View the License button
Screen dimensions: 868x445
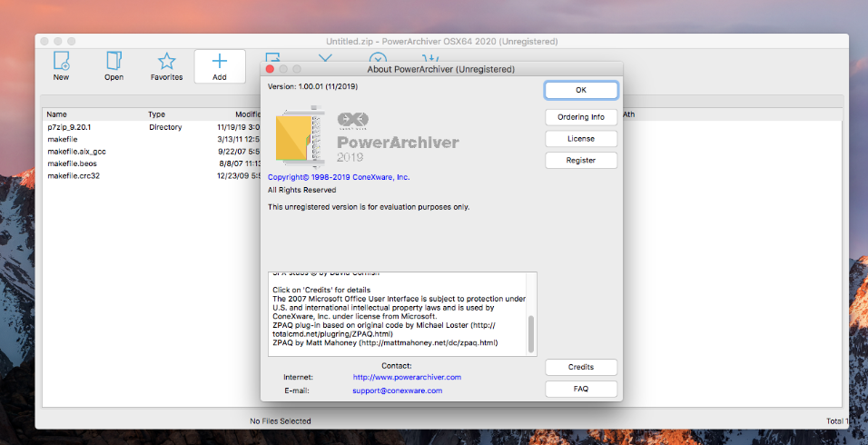click(581, 139)
